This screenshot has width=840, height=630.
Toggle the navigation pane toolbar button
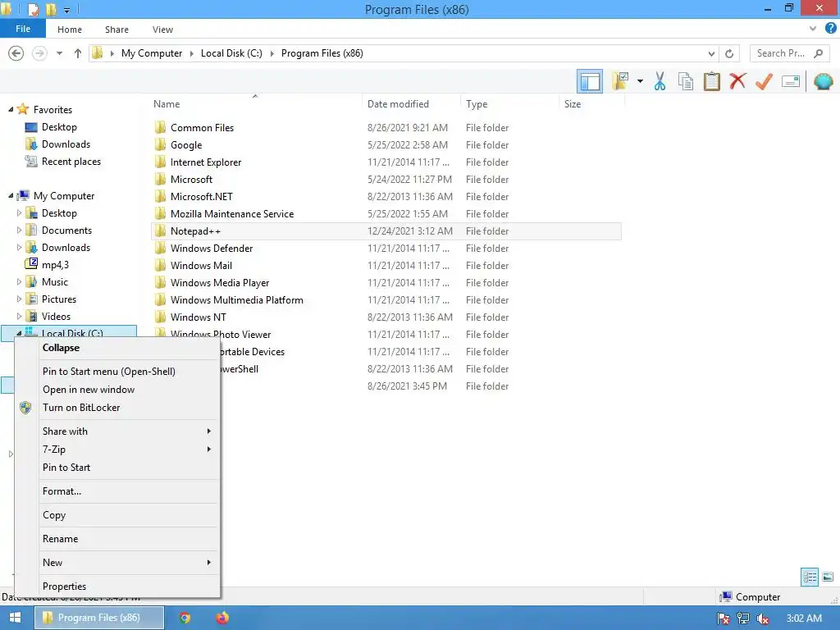pyautogui.click(x=589, y=81)
